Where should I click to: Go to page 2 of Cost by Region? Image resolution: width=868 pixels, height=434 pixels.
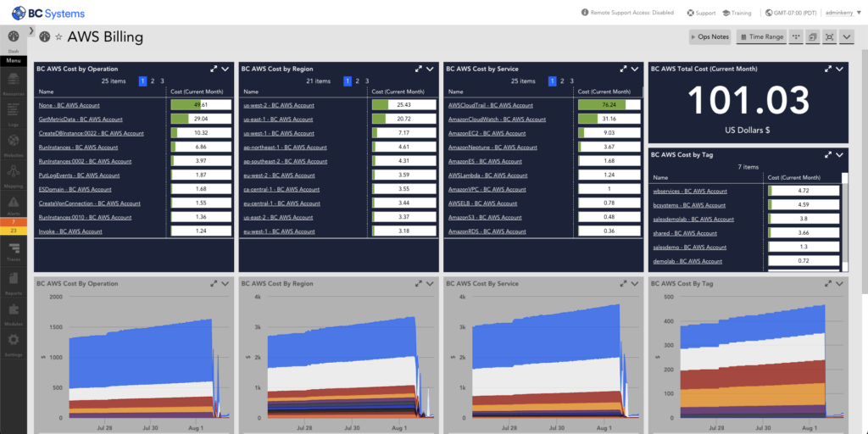click(358, 81)
